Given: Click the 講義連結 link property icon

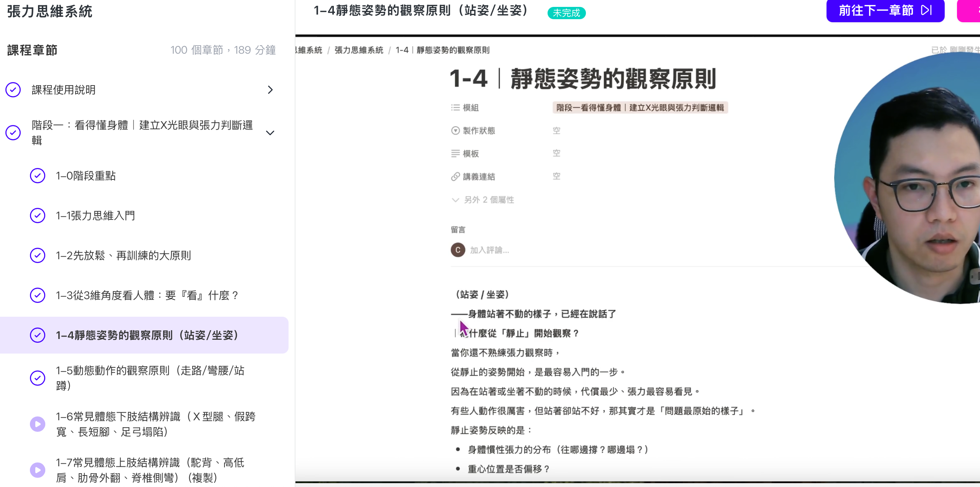Looking at the screenshot, I should pos(455,177).
